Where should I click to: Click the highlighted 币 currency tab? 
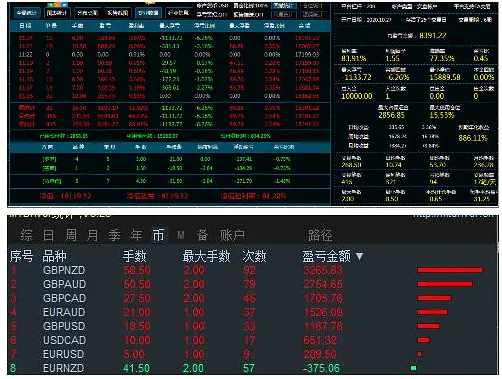tap(158, 235)
